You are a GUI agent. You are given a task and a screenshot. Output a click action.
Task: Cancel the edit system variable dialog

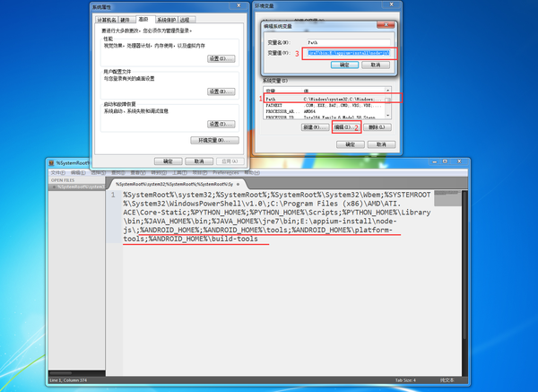376,65
